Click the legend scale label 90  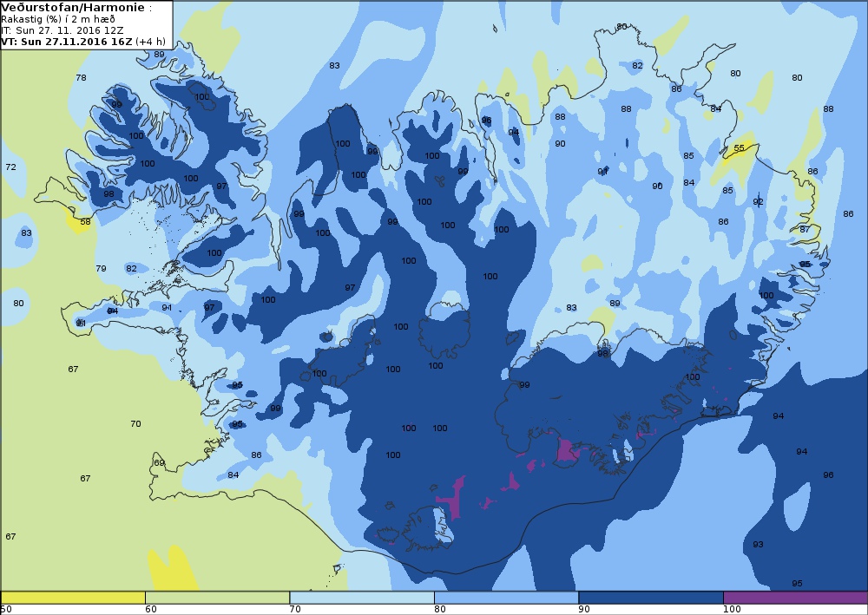[584, 610]
